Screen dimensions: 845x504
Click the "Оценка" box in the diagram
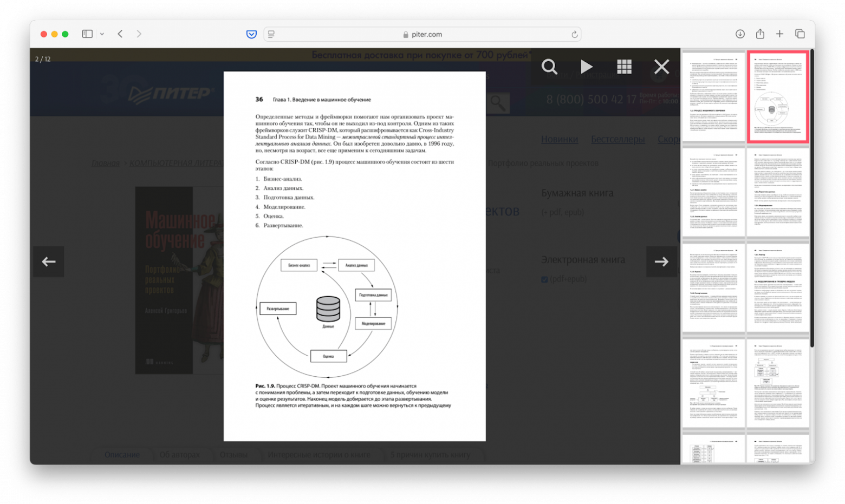pyautogui.click(x=328, y=356)
